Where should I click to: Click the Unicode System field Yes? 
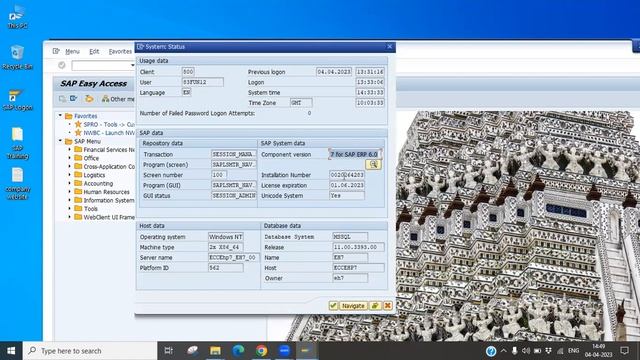347,196
